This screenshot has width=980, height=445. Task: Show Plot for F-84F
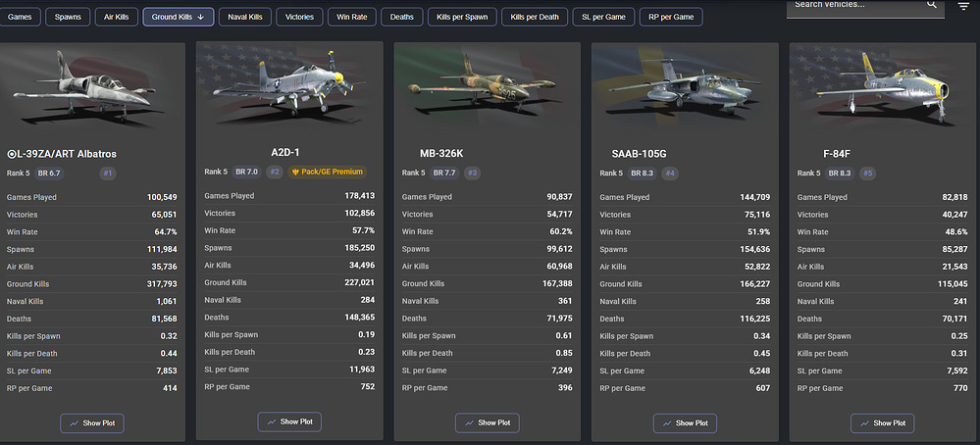tap(883, 423)
